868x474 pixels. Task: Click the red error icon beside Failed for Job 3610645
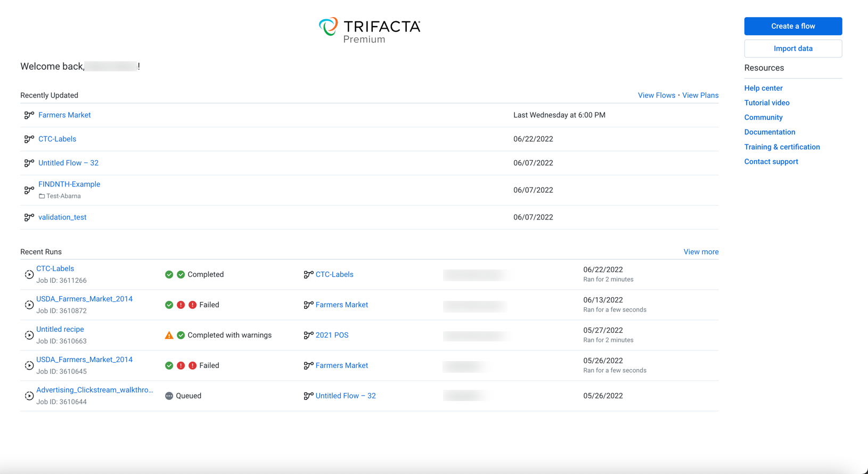pyautogui.click(x=193, y=366)
